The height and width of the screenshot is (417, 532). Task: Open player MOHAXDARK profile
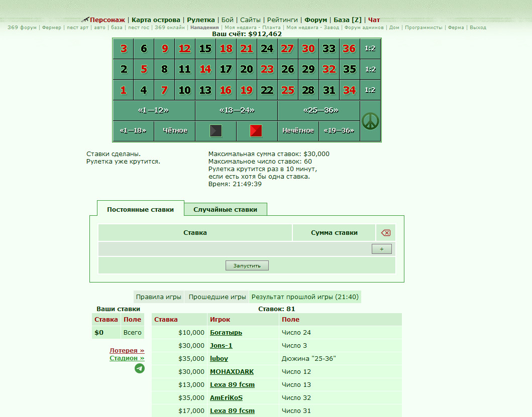coord(232,371)
